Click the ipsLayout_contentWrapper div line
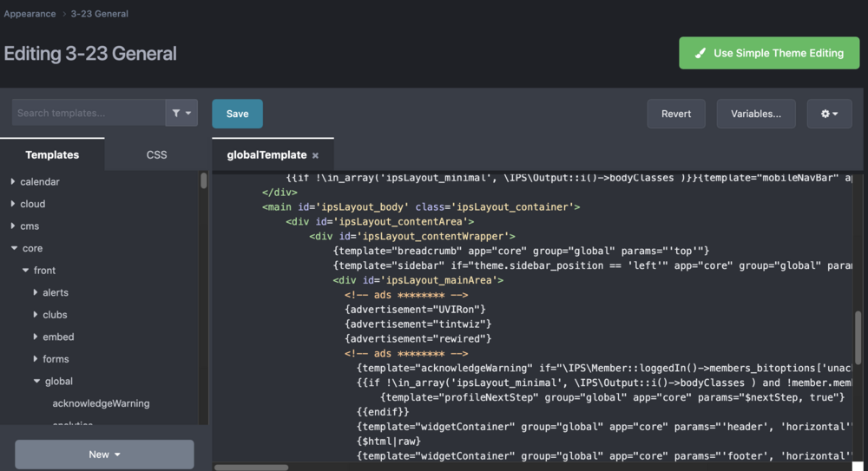 pyautogui.click(x=412, y=236)
